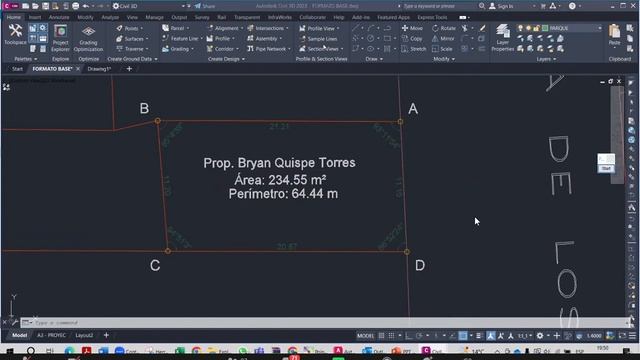Add new layout with plus button
640x360 pixels.
(x=106, y=336)
